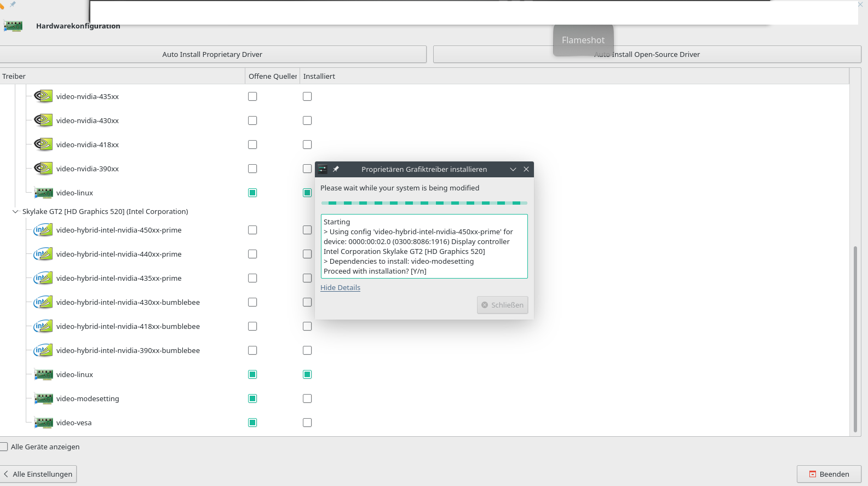Click the Intel icon for video-hybrid-intel-nvidia-390xx-bumblebee
This screenshot has width=868, height=486.
43,350
